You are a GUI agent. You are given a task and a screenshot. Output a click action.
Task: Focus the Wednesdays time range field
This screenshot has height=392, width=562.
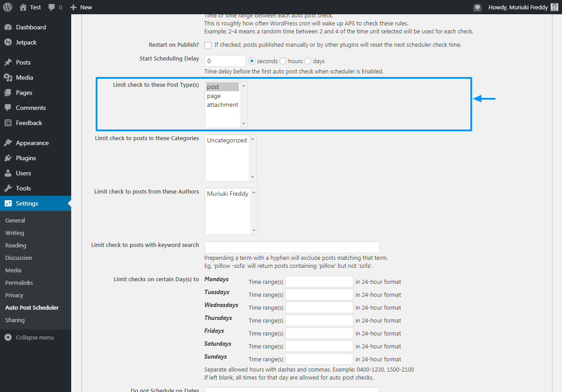[319, 307]
